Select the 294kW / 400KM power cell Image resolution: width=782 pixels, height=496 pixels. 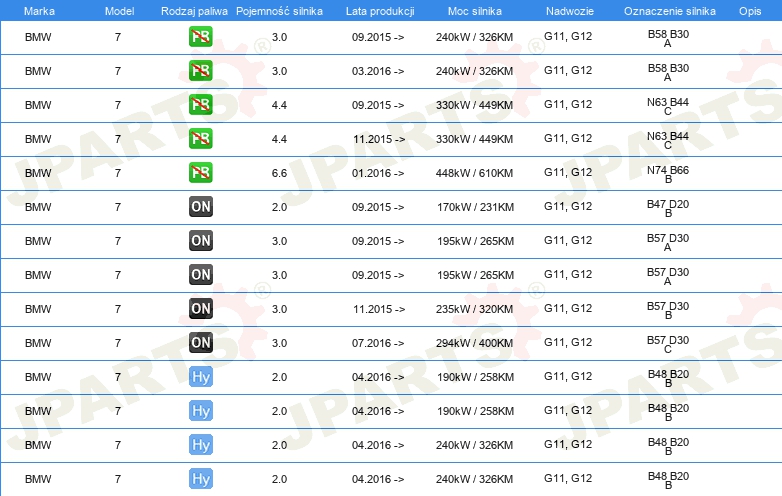[x=474, y=343]
